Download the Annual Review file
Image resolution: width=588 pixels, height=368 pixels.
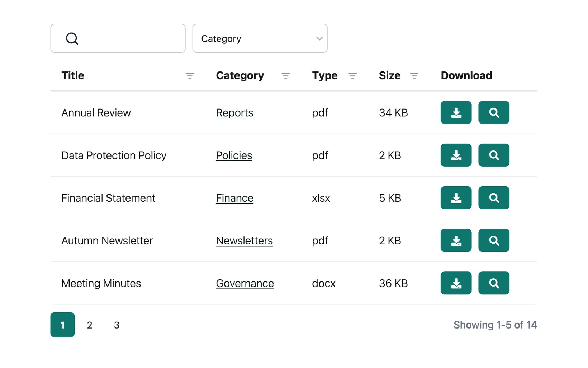(456, 112)
